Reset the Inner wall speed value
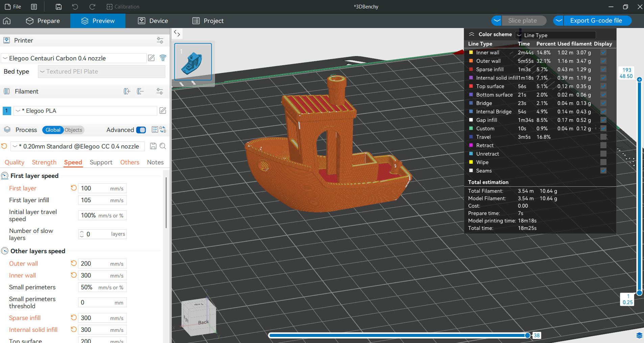Viewport: 644px width, 343px height. (x=73, y=275)
